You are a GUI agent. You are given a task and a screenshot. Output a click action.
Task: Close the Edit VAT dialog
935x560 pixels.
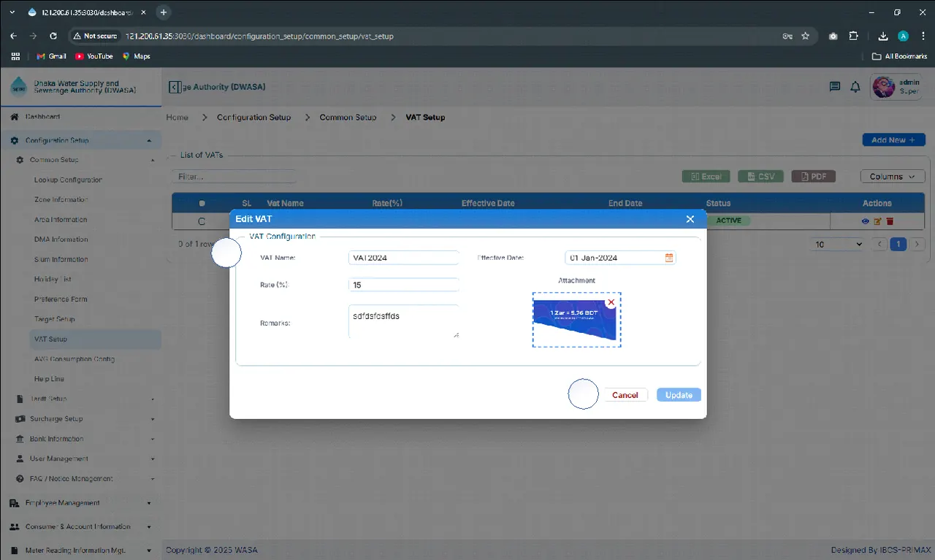[690, 219]
